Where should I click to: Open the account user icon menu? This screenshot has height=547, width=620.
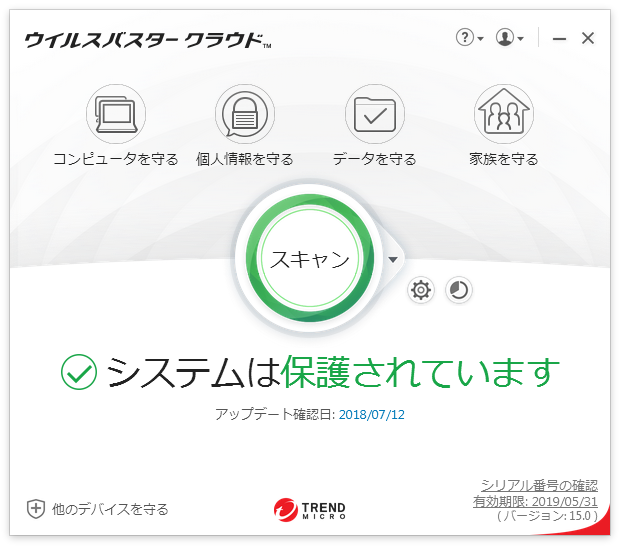pos(510,38)
